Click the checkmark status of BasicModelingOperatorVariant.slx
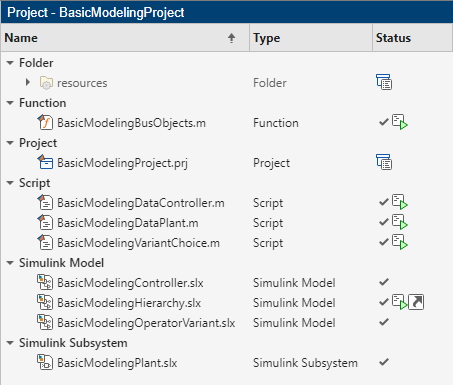The width and height of the screenshot is (453, 385). [x=384, y=322]
